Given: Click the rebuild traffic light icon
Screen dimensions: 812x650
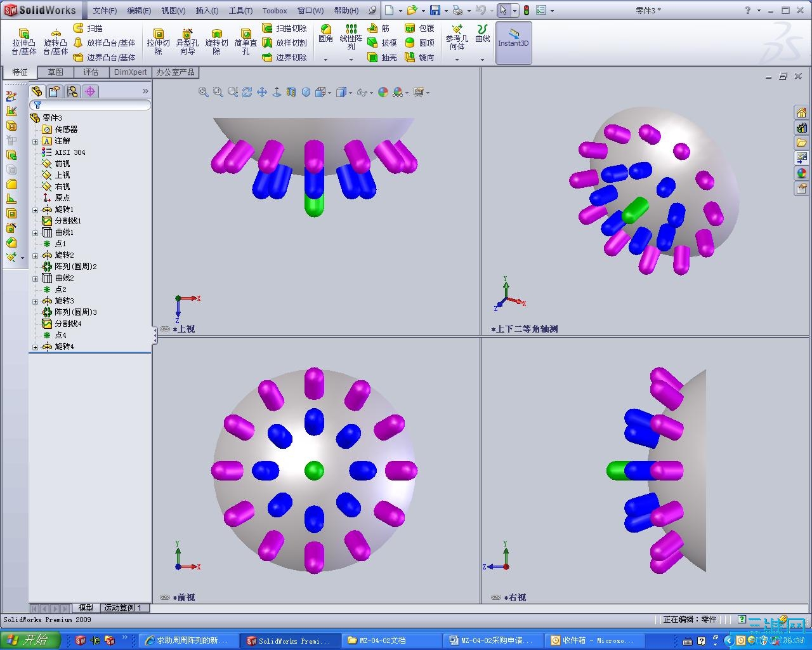Looking at the screenshot, I should point(526,10).
